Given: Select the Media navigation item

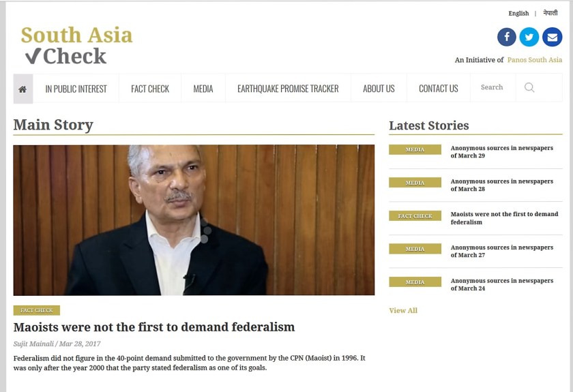Looking at the screenshot, I should pos(203,89).
